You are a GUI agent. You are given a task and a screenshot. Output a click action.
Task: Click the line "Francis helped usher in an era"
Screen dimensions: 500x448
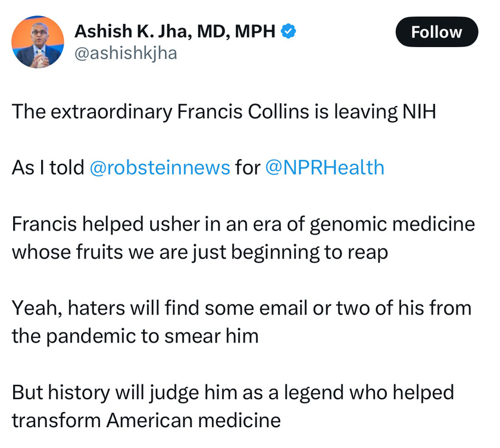(243, 224)
